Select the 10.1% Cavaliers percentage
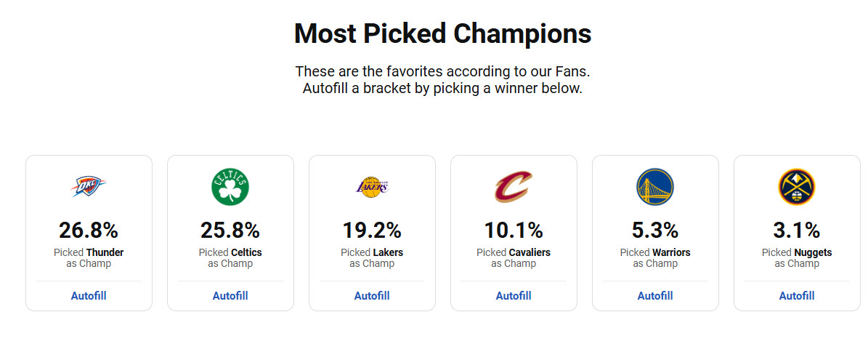The height and width of the screenshot is (344, 868). (514, 231)
